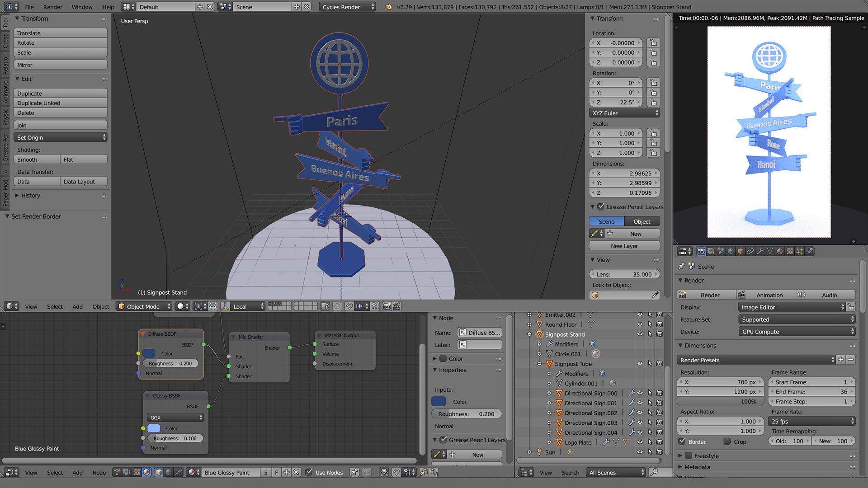The width and height of the screenshot is (868, 488).
Task: Hide Round Floor using its eye icon
Action: point(640,324)
